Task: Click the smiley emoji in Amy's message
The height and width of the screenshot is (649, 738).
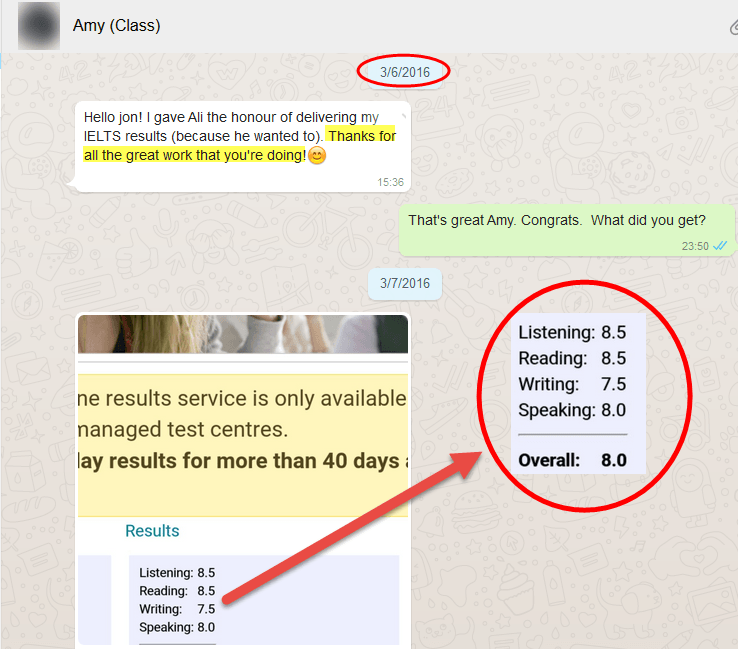Action: (x=317, y=156)
